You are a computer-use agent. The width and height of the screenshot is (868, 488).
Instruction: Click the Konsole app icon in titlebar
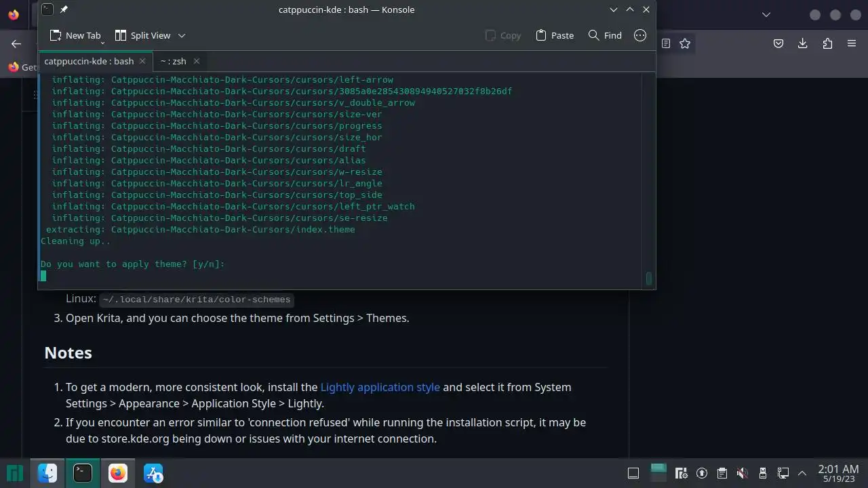tap(47, 9)
